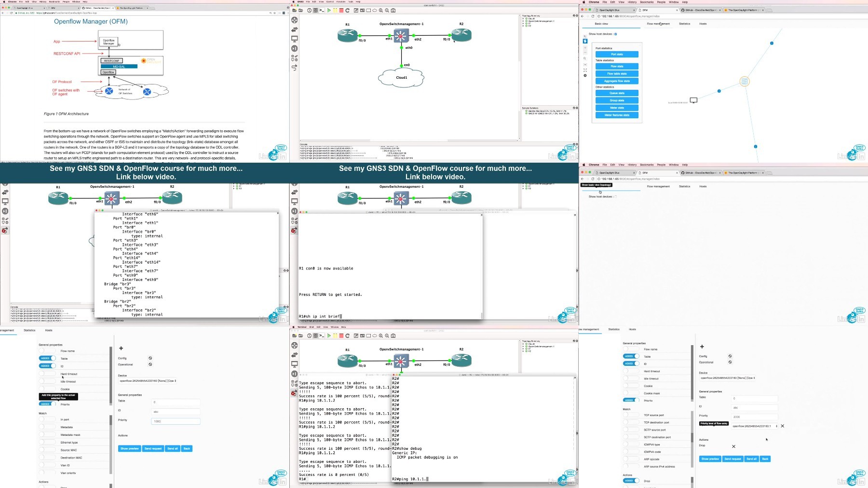Screen dimensions: 868x488
Task: Click the magnifier icon in the OFM topology sidebar
Action: [585, 58]
